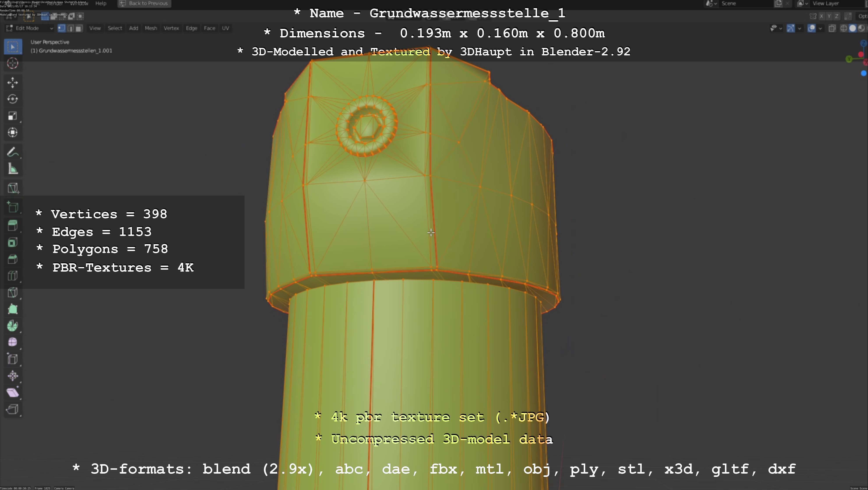Switch to solid viewport shading
Viewport: 868px width, 490px height.
click(x=852, y=28)
